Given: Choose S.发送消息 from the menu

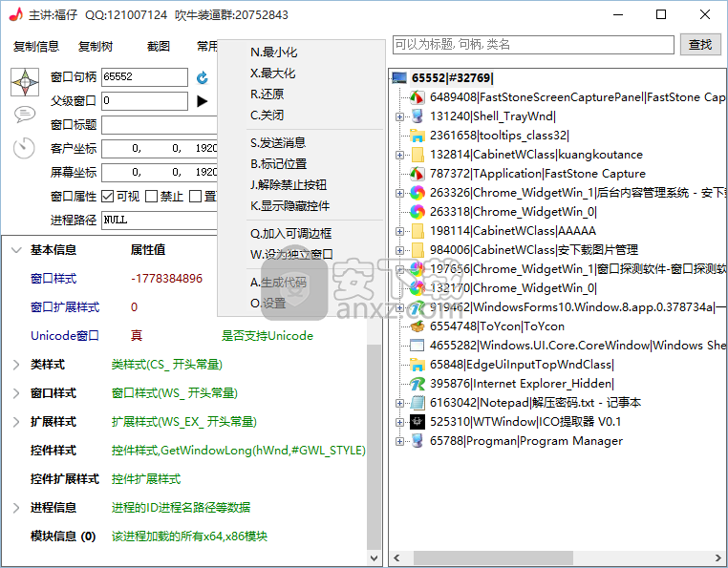Looking at the screenshot, I should [x=301, y=142].
